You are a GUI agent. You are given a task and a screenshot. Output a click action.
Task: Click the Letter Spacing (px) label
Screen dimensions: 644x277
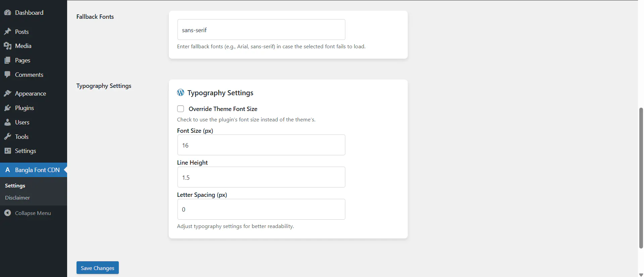(202, 195)
